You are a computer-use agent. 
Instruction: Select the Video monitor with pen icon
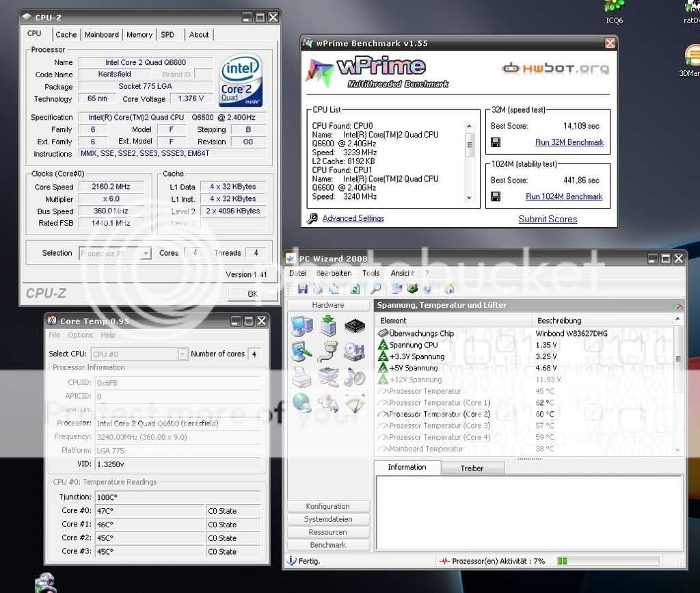(x=301, y=352)
